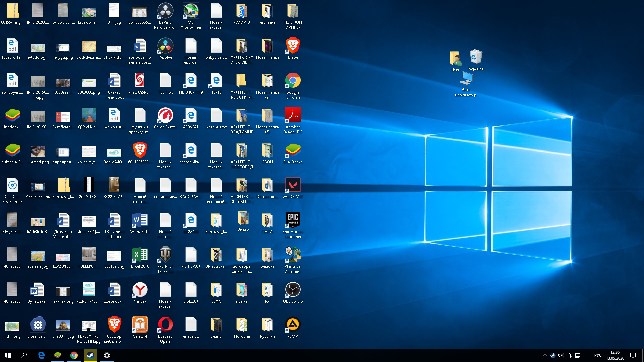The height and width of the screenshot is (362, 644).
Task: Click the notification center icon
Action: [634, 355]
